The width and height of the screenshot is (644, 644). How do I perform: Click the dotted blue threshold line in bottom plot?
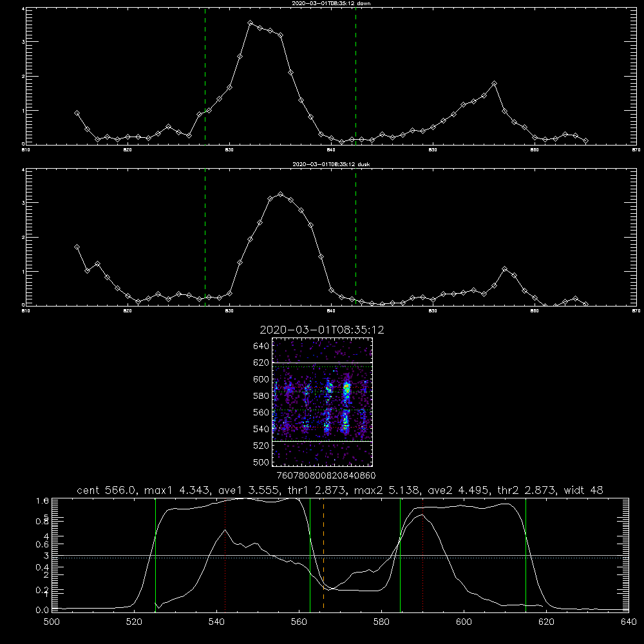339,558
